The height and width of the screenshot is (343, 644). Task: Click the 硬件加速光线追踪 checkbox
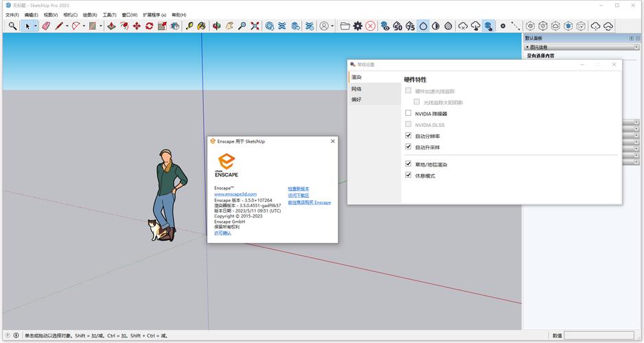pos(409,91)
